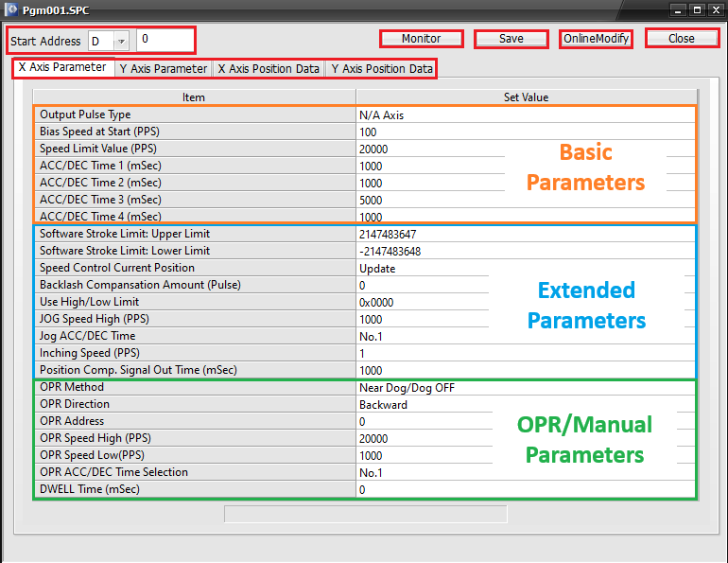Select the Y Axis Position Data tab
728x563 pixels.
coord(382,69)
